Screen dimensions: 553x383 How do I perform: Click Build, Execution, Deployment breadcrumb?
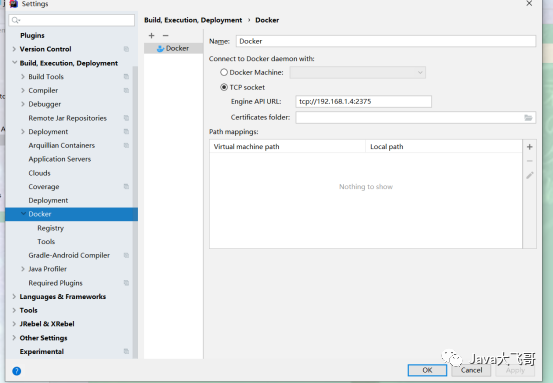(193, 20)
